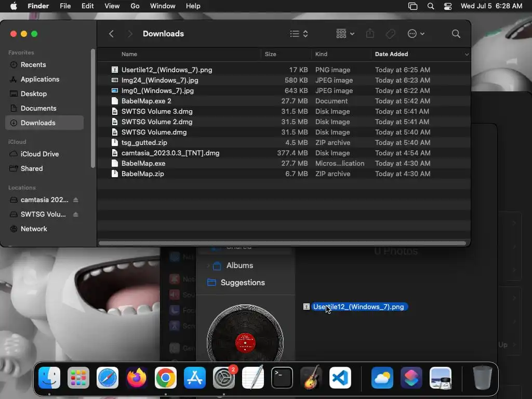Open Documents in the sidebar
Screen dimensions: 532x399
click(x=45, y=108)
